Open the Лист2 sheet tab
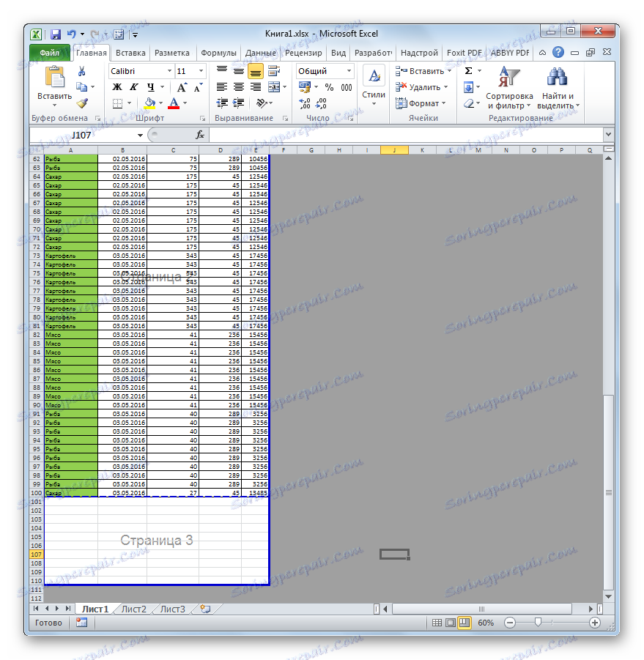644x660 pixels. coord(134,608)
